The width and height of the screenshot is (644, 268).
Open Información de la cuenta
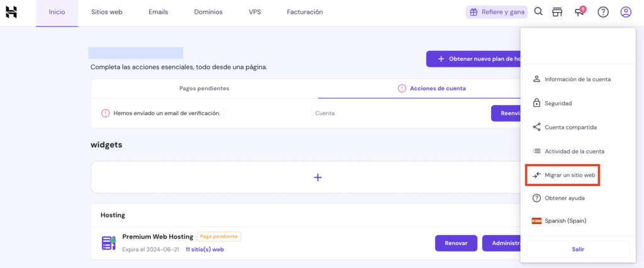coord(577,79)
